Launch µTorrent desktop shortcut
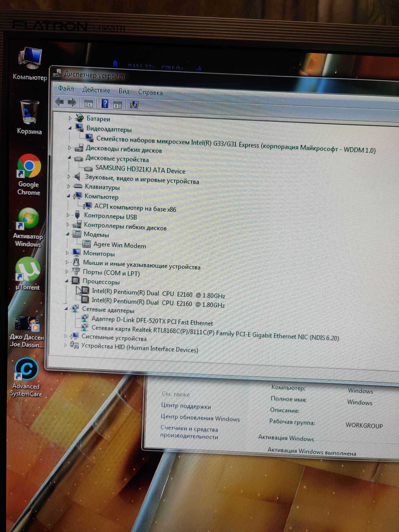The image size is (399, 532). click(x=28, y=274)
